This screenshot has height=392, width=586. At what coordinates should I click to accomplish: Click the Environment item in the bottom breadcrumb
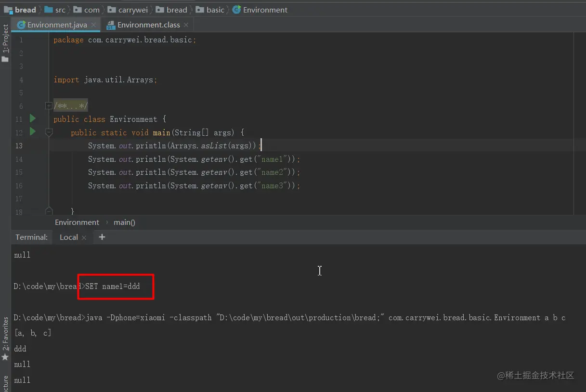77,222
